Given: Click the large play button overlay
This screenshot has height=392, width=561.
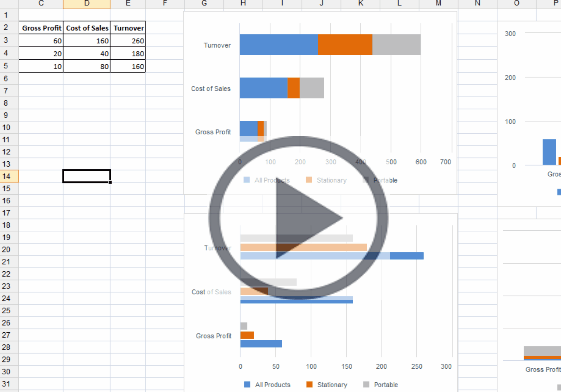Looking at the screenshot, I should click(x=298, y=218).
